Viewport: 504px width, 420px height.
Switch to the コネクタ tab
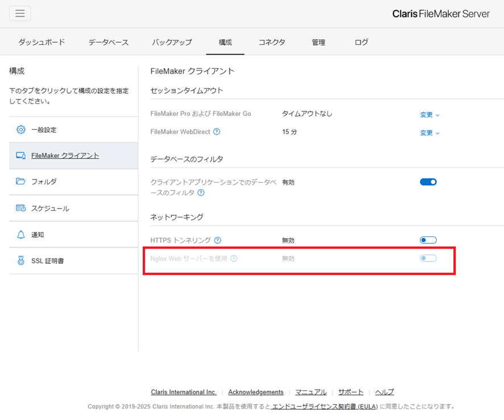(272, 42)
